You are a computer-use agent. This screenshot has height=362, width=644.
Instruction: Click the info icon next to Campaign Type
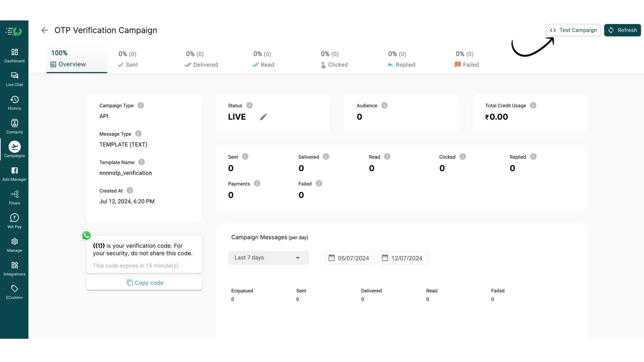click(x=141, y=106)
